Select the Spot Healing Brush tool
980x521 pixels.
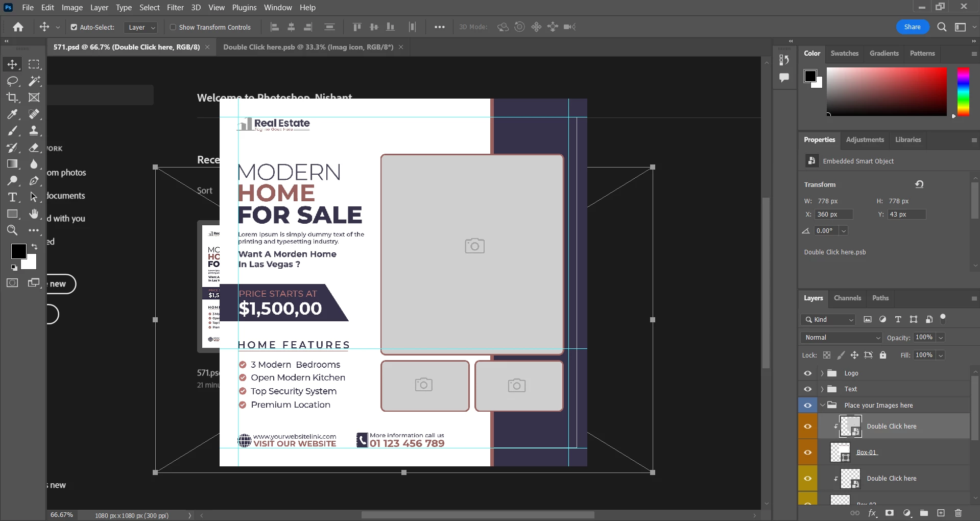[x=34, y=114]
